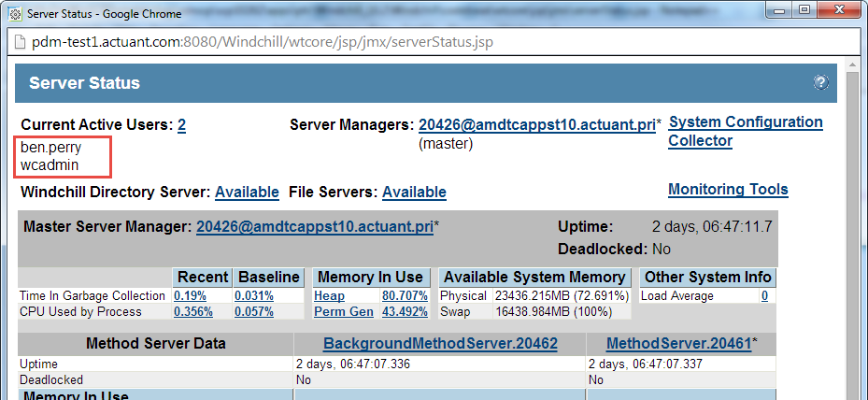Maximize the Chrome window
Viewport: 868px width, 400px height.
[x=804, y=8]
